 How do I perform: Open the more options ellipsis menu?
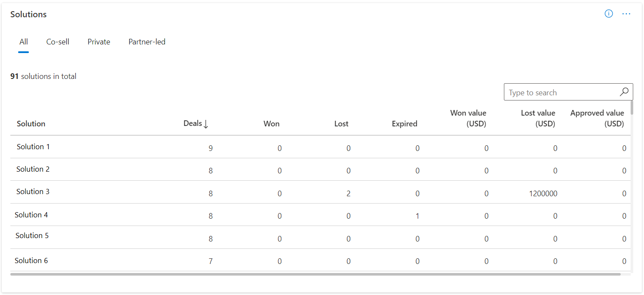click(x=626, y=14)
